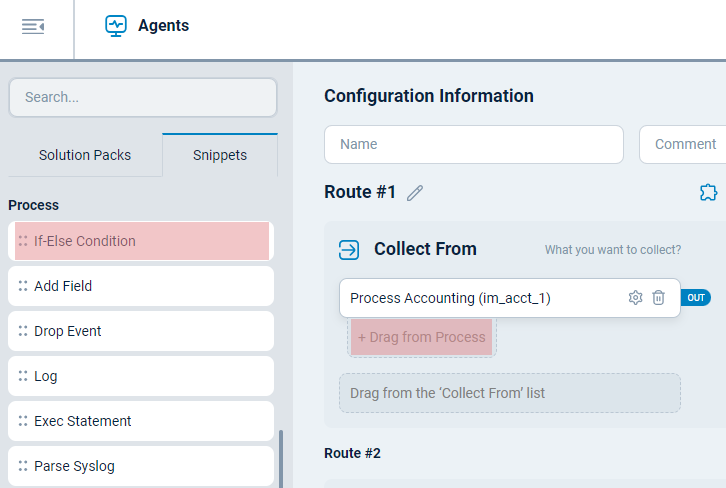
Task: Grab the Drop Event drag handle
Action: tap(22, 331)
